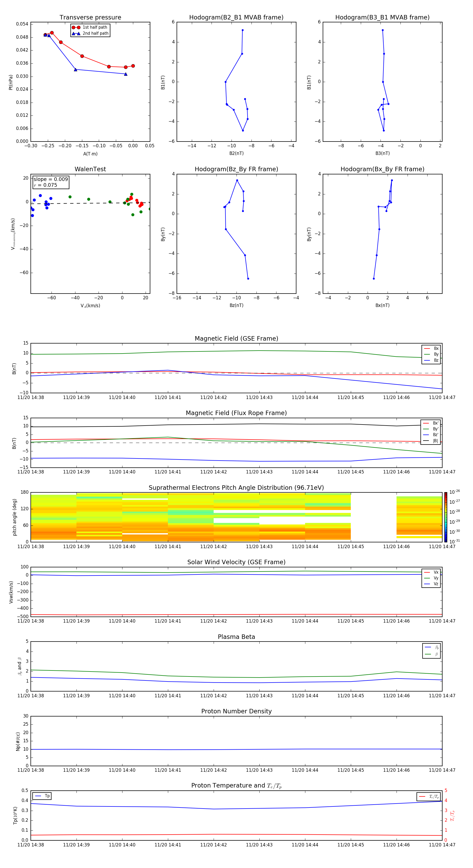Click the 'Plasma Beta' panel title
The height and width of the screenshot is (868, 473).
coord(236,637)
